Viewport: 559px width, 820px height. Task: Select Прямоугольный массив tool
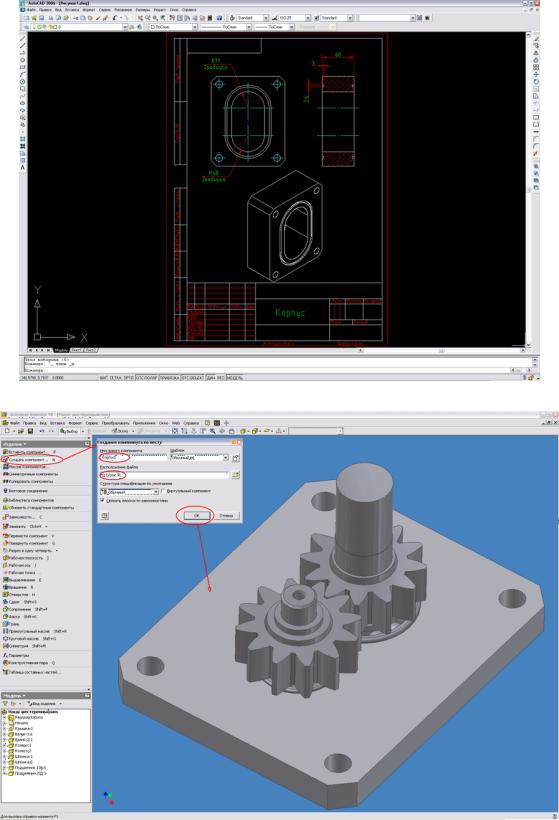click(35, 631)
